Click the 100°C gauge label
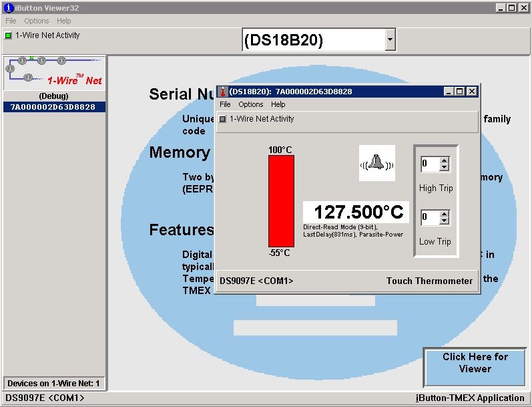This screenshot has width=532, height=407. point(280,150)
